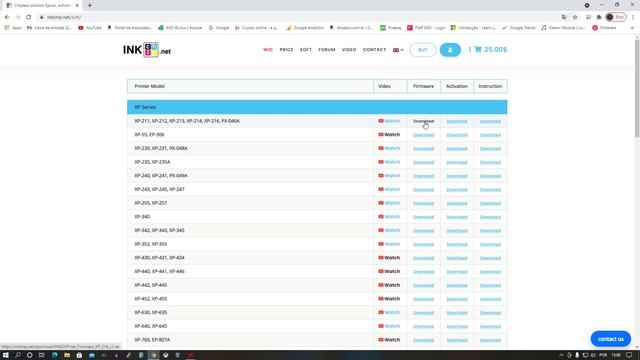The width and height of the screenshot is (640, 360).
Task: Open the FORUM menu item
Action: click(x=327, y=50)
